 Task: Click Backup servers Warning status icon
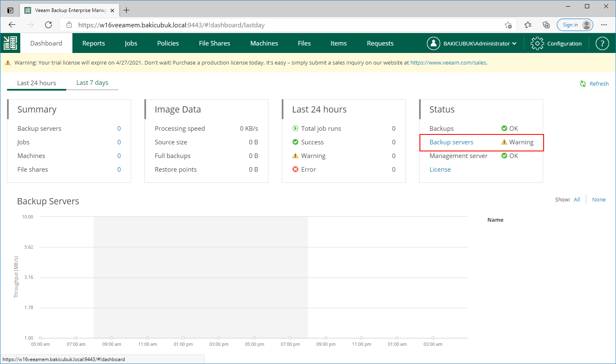[x=504, y=142]
